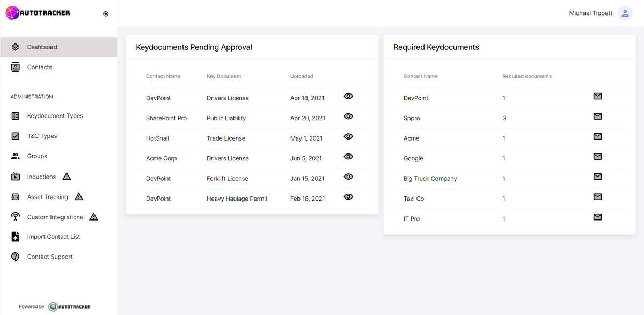Viewport: 644px width, 315px height.
Task: Open Sppro's 3 required documents link
Action: [x=503, y=118]
